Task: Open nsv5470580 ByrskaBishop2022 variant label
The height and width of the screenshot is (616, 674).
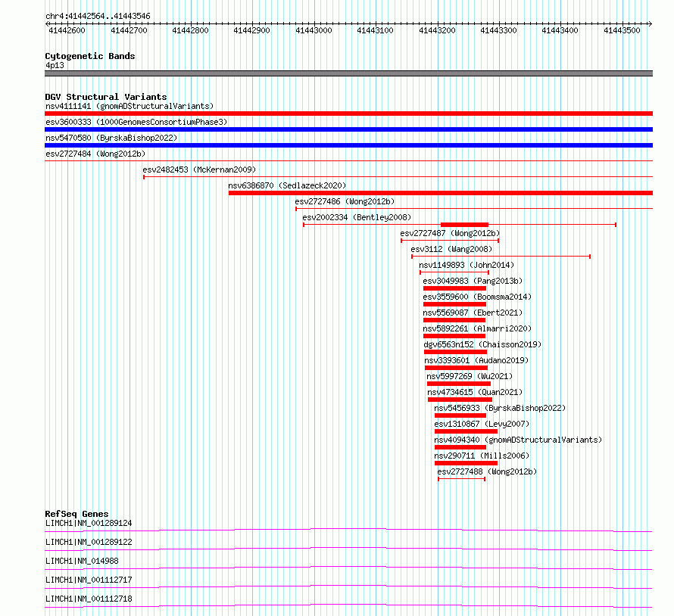Action: 111,138
